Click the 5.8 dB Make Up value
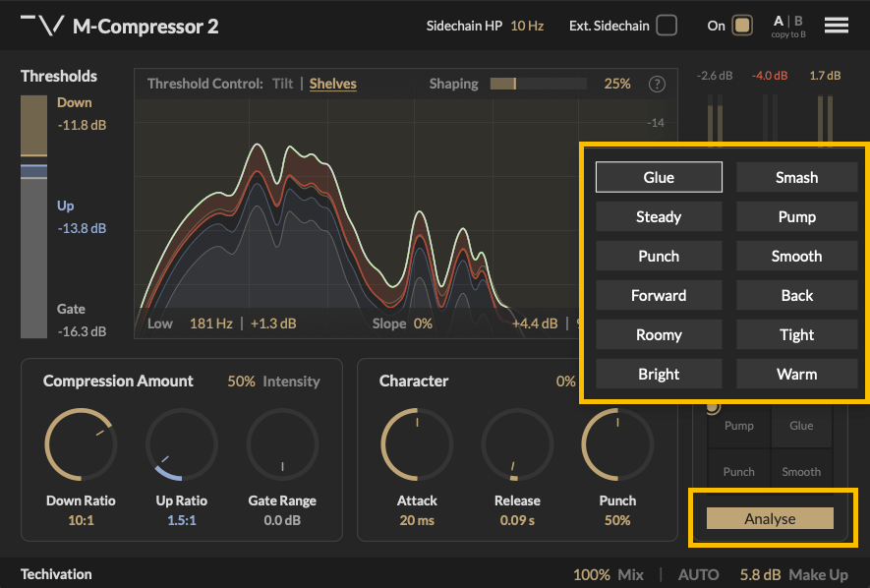Viewport: 870px width, 588px height. 760,574
